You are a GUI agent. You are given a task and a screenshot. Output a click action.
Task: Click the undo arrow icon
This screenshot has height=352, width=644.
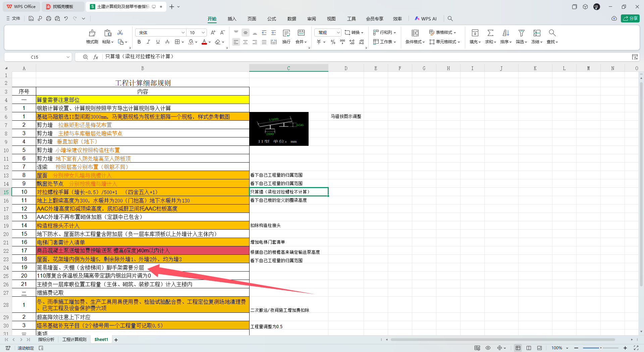click(66, 18)
